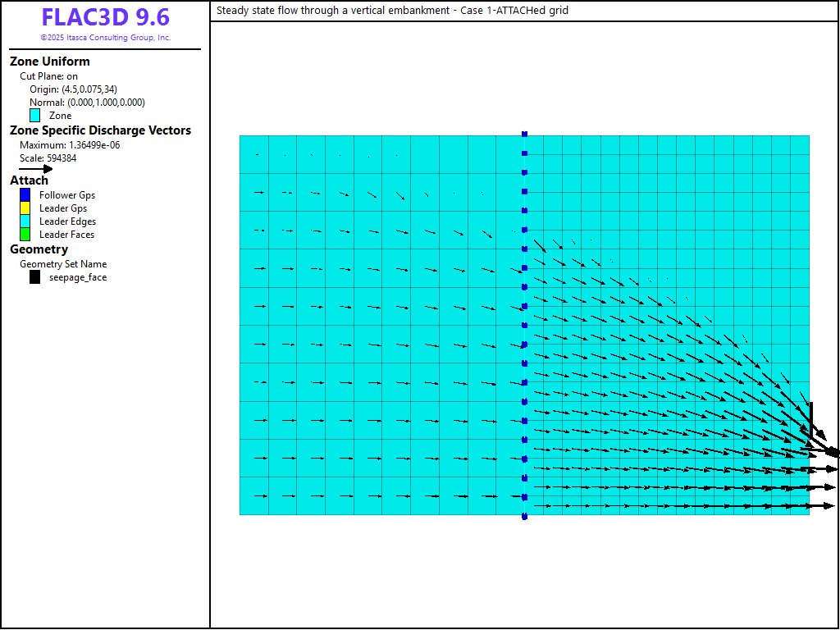Select the Zone Uniform legend heading
Image resolution: width=840 pixels, height=630 pixels.
tap(50, 62)
